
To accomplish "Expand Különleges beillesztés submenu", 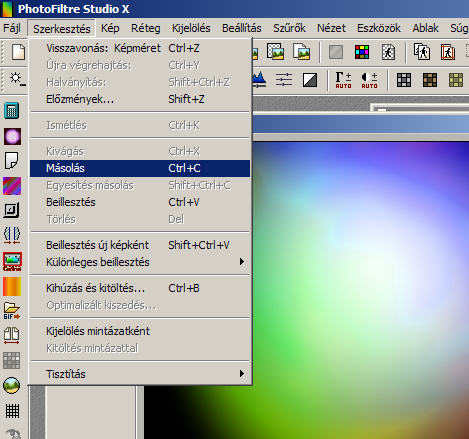I will point(140,262).
